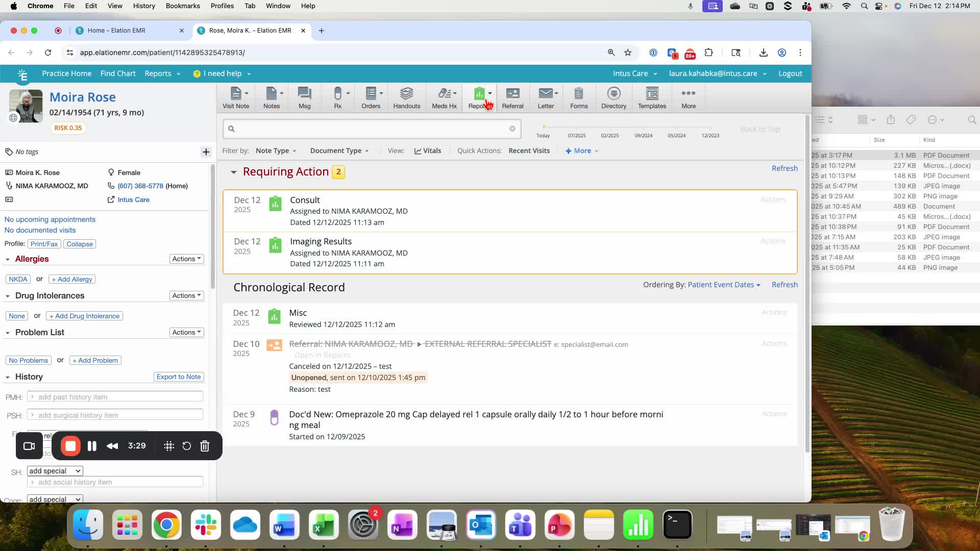This screenshot has width=980, height=551.
Task: Open the Directory icon
Action: 614,97
